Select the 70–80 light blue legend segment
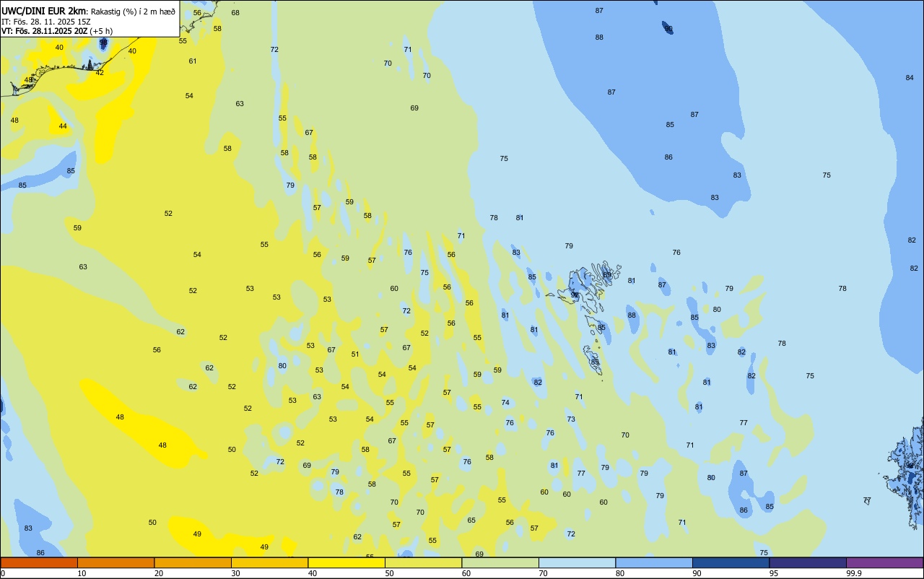The width and height of the screenshot is (924, 579). tap(577, 562)
